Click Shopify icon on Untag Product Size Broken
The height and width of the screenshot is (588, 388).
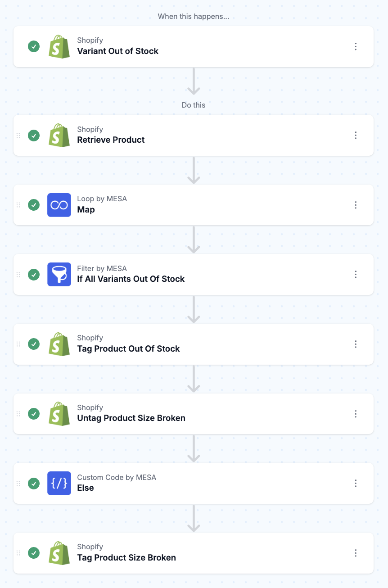[x=59, y=413]
